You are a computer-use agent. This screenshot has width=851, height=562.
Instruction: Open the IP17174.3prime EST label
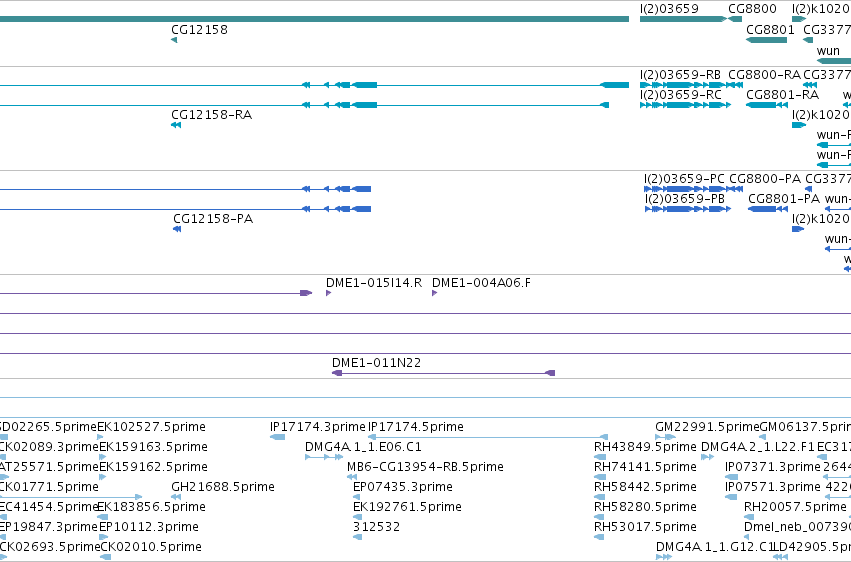click(x=317, y=427)
